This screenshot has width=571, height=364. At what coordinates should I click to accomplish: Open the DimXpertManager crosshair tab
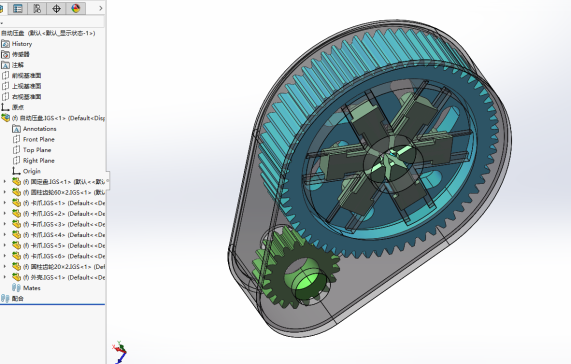pos(56,8)
